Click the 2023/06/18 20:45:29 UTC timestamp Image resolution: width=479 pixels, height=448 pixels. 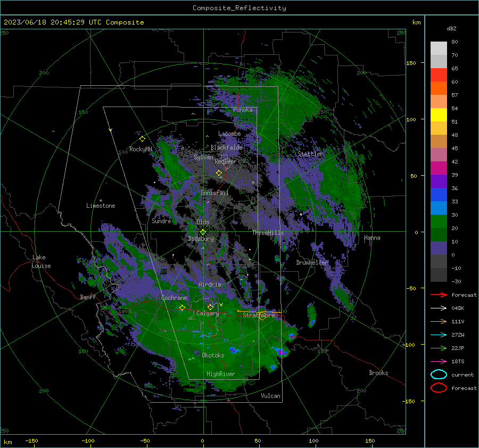click(73, 22)
